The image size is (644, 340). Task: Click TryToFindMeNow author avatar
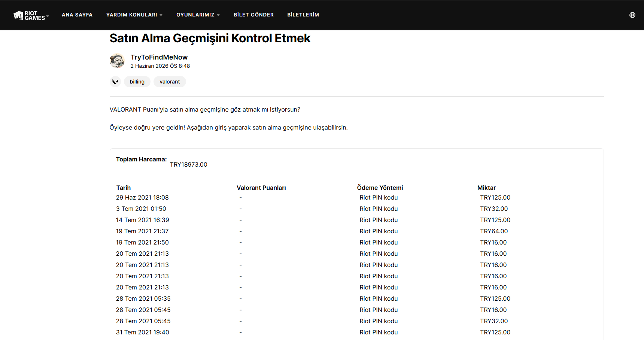[117, 61]
